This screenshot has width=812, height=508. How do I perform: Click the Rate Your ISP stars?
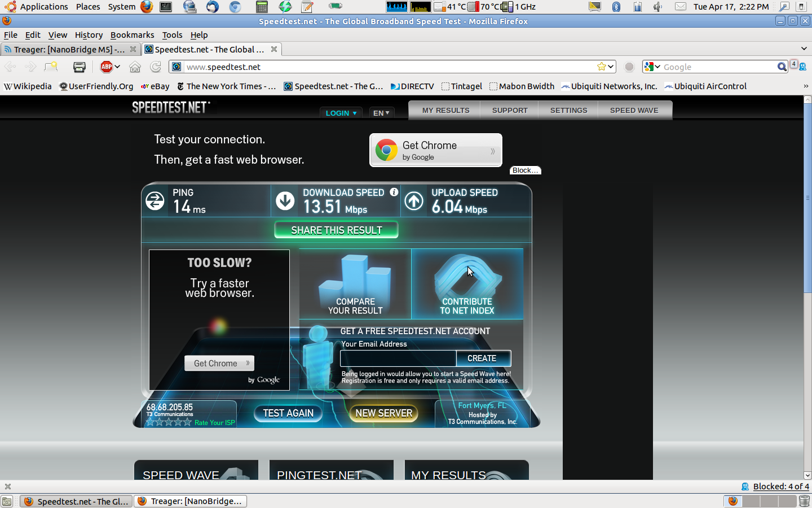tap(169, 422)
